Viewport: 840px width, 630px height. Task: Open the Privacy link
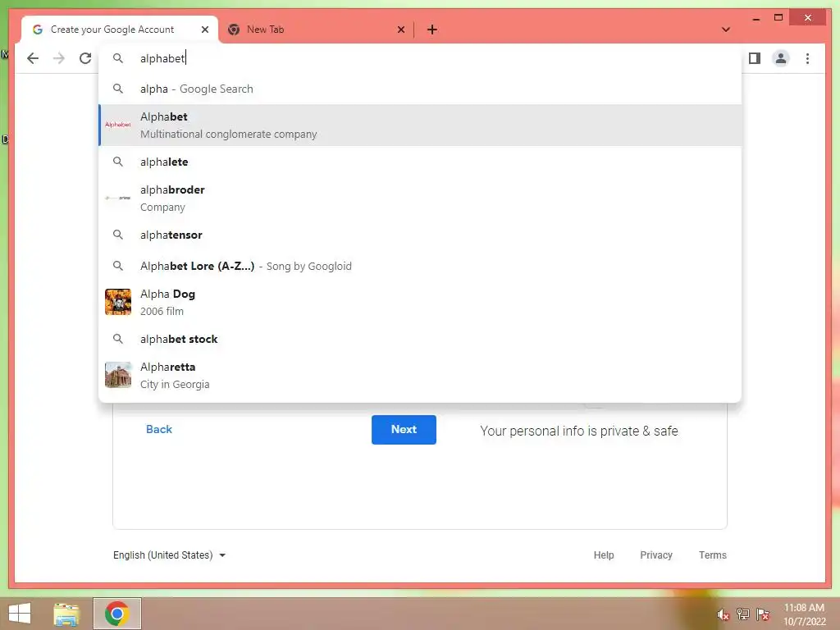(656, 555)
